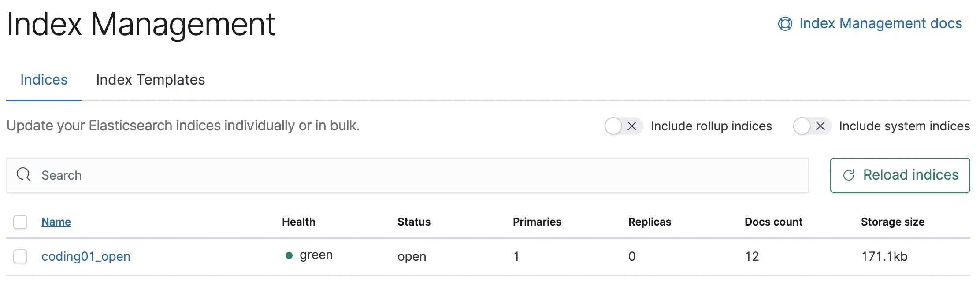Click the Storage size column header
This screenshot has height=281, width=980.
coord(892,222)
